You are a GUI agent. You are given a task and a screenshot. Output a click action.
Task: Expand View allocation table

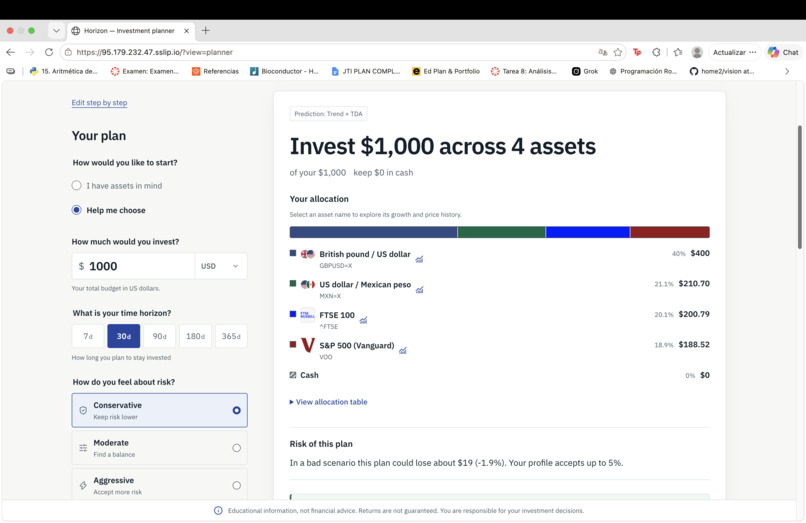point(328,402)
